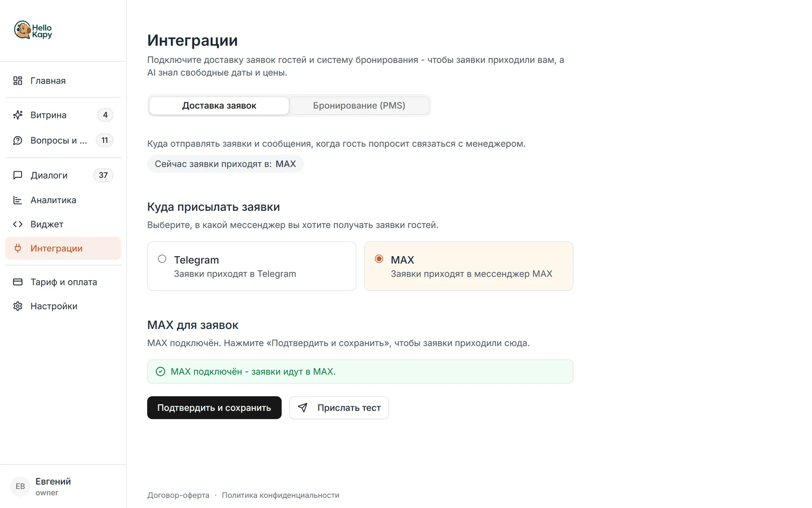
Task: Click the 'Интеграции' page title
Action: [x=192, y=41]
